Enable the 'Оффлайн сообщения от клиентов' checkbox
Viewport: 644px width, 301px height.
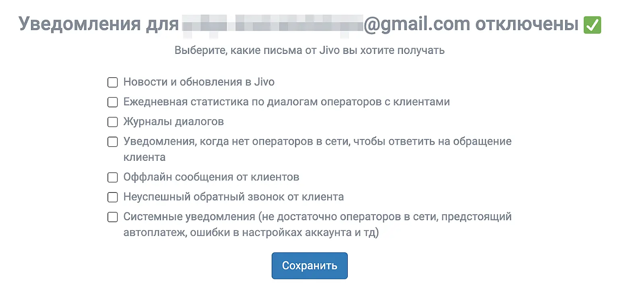113,177
